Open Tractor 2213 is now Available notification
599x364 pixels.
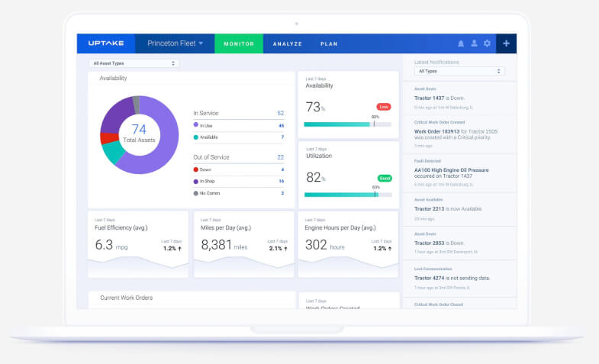click(x=459, y=209)
